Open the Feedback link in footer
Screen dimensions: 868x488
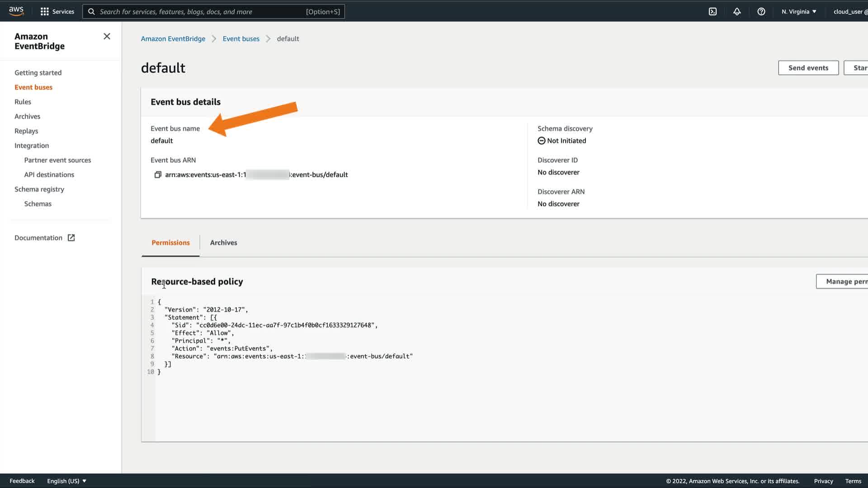pos(22,481)
